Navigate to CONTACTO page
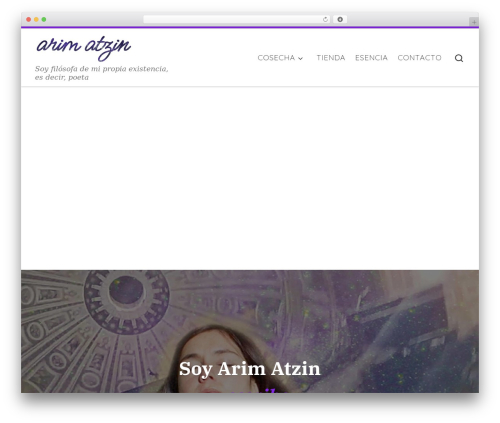500x423 pixels. pyautogui.click(x=419, y=58)
